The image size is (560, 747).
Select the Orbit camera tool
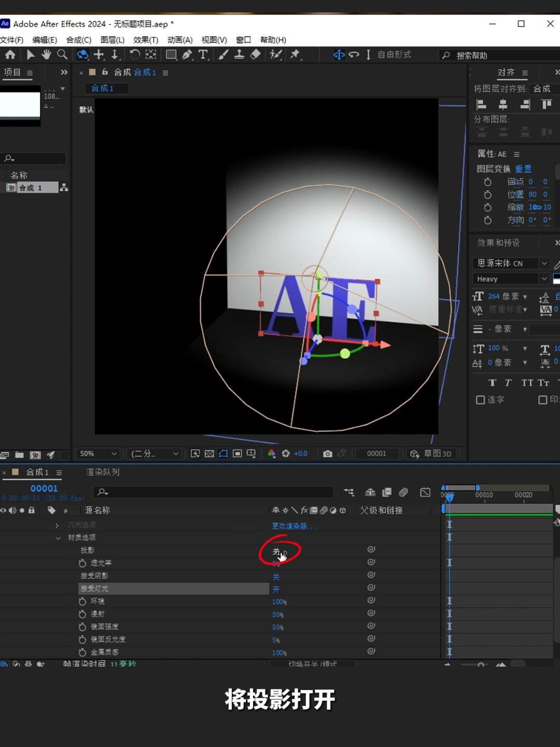pos(82,54)
